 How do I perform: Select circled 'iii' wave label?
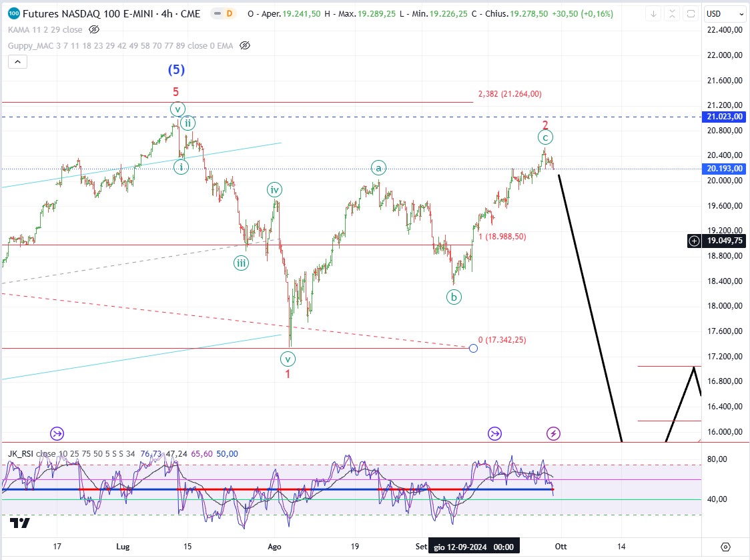[241, 263]
